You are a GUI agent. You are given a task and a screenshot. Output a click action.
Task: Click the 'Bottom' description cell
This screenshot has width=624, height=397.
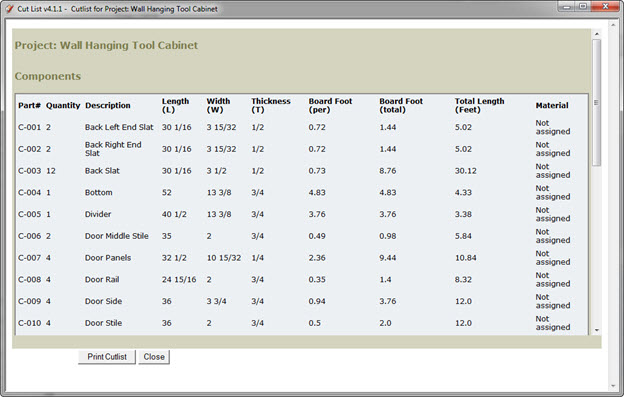pos(98,193)
